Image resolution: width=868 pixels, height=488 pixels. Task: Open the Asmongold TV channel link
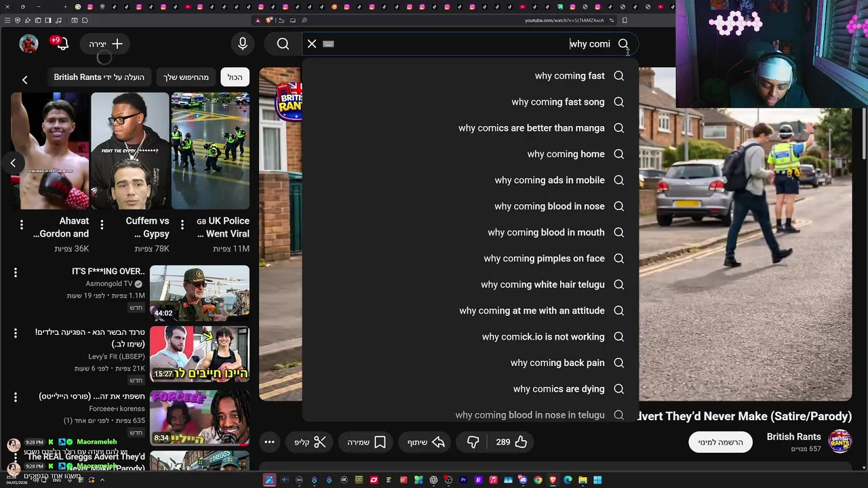109,283
